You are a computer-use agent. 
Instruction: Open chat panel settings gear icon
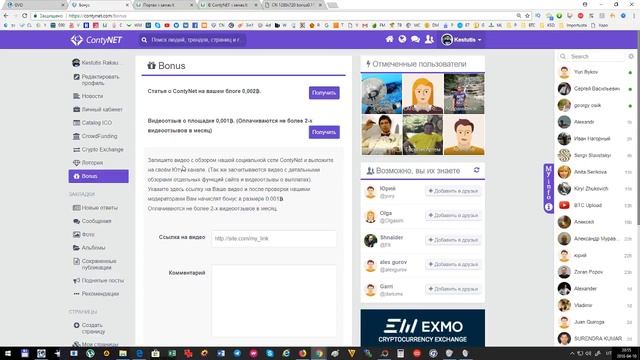tap(631, 56)
